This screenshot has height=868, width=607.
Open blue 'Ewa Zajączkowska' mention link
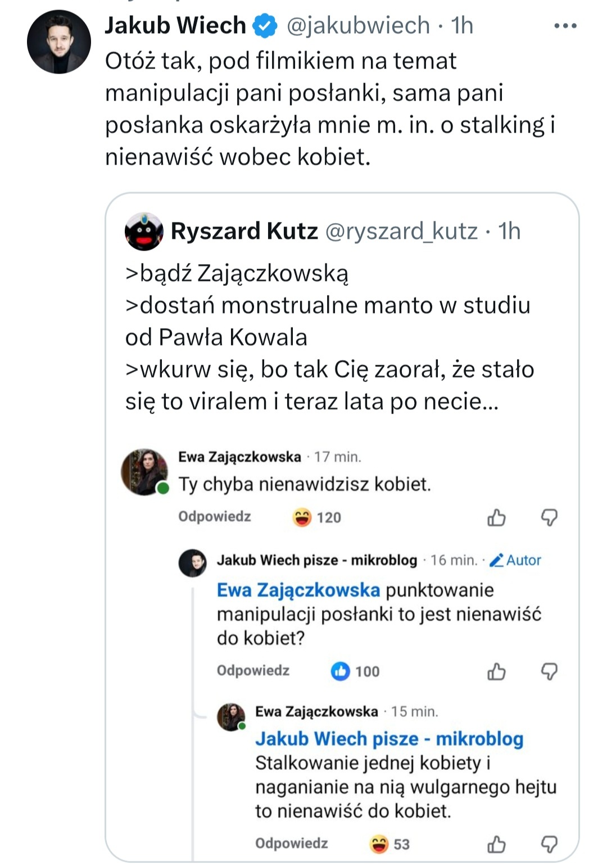coord(298,590)
